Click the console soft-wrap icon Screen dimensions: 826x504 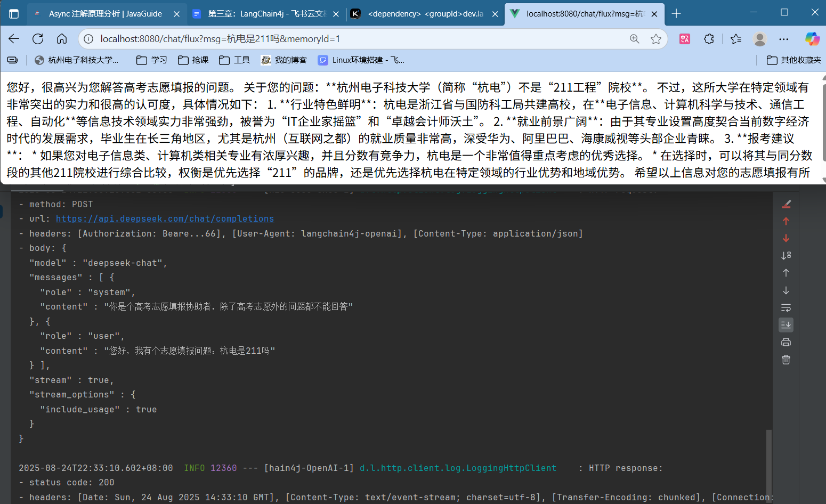(x=786, y=307)
